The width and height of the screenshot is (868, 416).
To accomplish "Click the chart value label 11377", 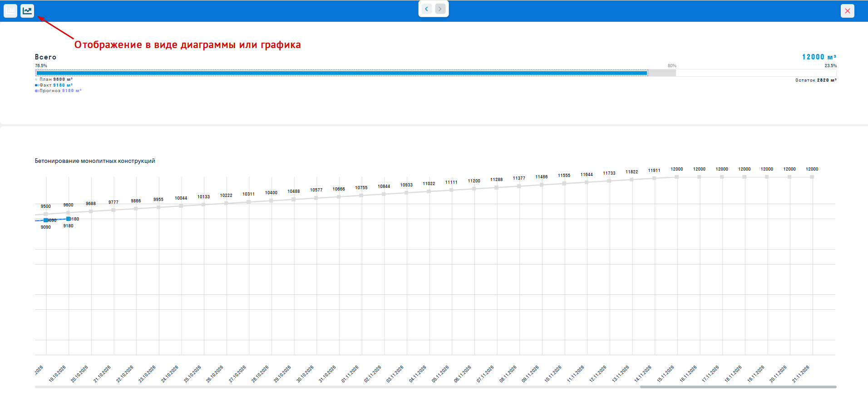I will pyautogui.click(x=519, y=178).
